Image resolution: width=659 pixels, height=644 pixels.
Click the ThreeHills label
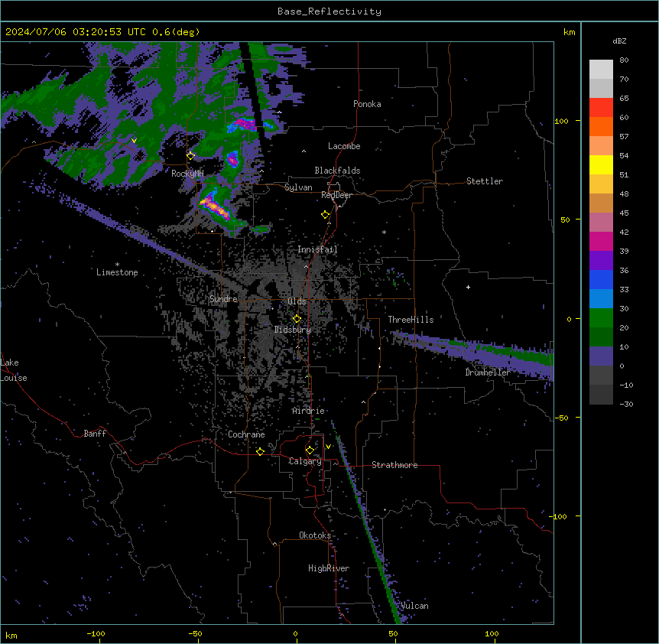(x=411, y=320)
